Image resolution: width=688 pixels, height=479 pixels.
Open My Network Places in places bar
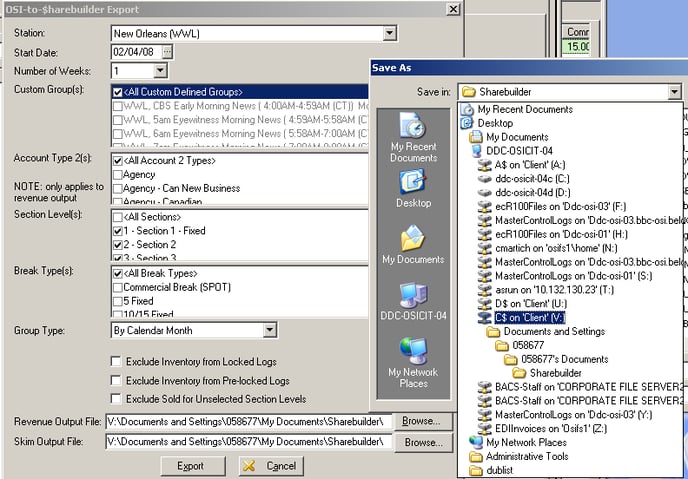click(413, 363)
